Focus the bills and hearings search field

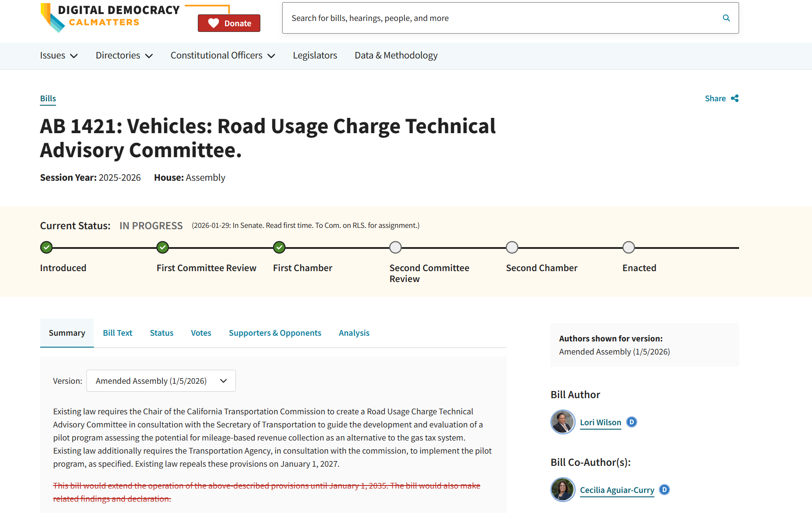click(x=502, y=18)
